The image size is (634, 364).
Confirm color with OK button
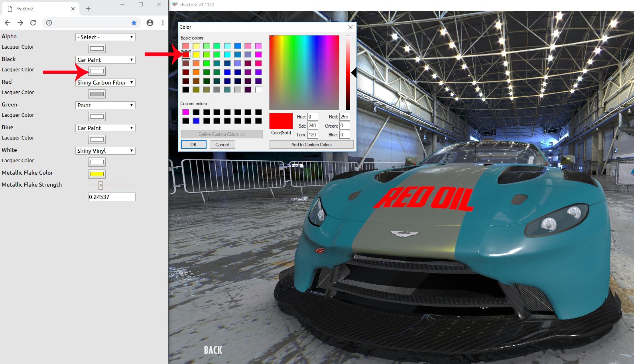click(193, 145)
